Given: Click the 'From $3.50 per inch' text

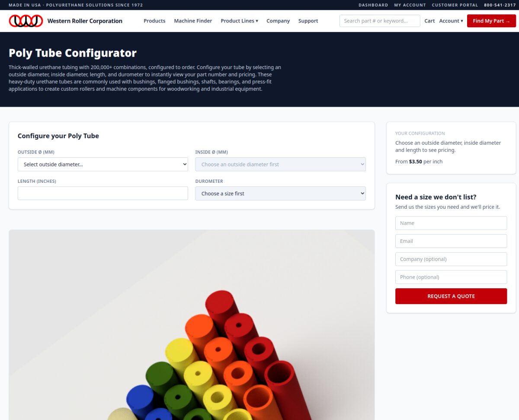Looking at the screenshot, I should (419, 162).
